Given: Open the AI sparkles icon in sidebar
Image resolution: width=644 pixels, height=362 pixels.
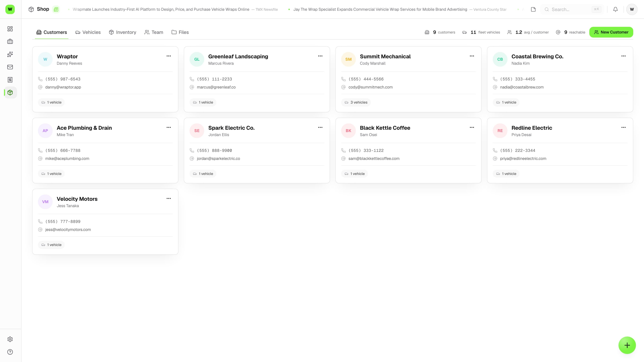Looking at the screenshot, I should (10, 54).
